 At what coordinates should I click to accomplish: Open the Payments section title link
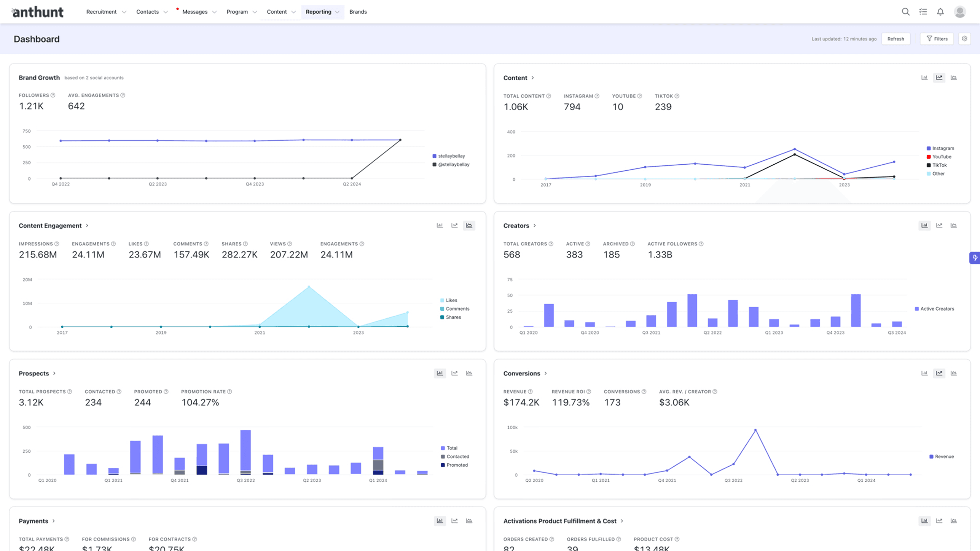[x=33, y=521]
